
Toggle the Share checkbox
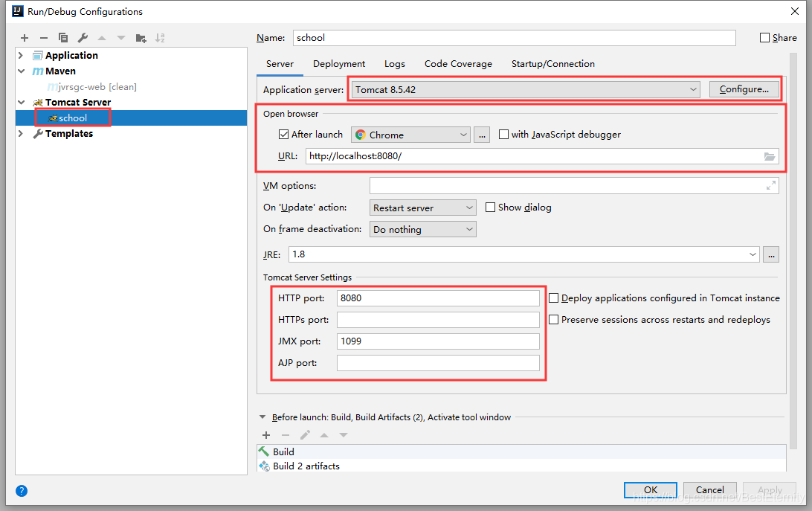[764, 38]
